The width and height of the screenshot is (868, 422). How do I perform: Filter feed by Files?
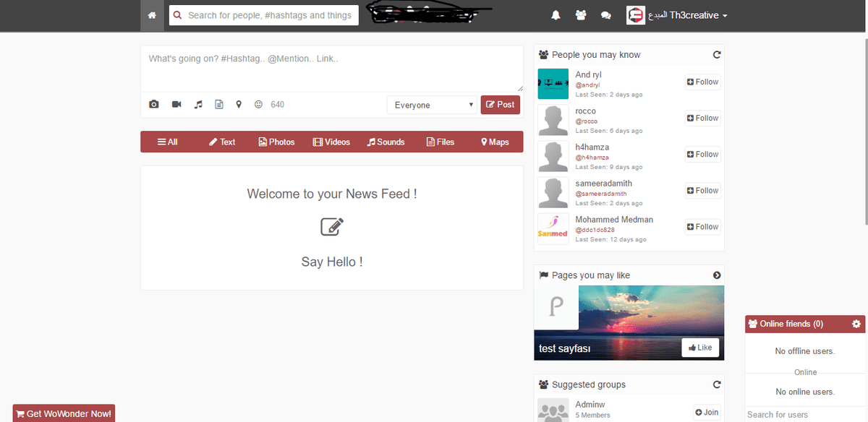441,142
